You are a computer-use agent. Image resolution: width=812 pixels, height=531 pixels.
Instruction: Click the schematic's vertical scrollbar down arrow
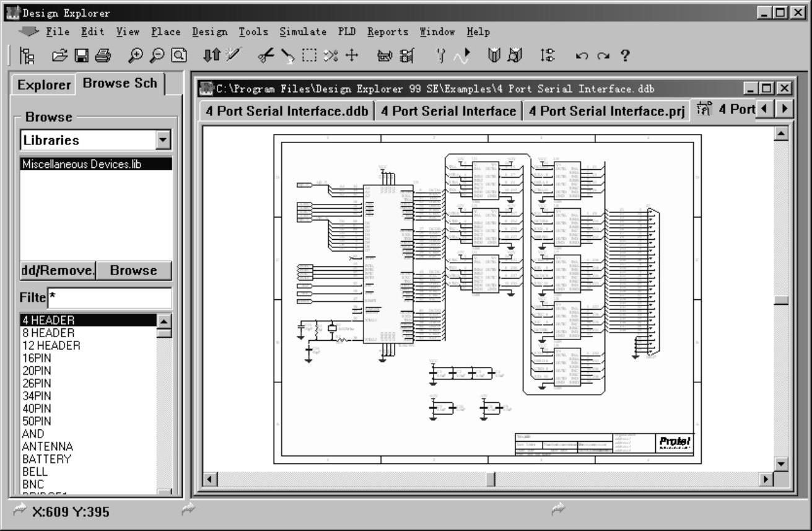781,463
